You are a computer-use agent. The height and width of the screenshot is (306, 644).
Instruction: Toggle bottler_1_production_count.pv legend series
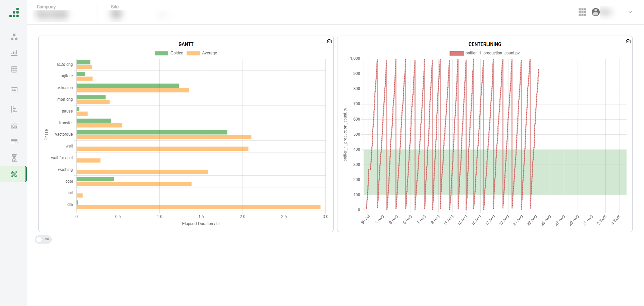[x=485, y=53]
